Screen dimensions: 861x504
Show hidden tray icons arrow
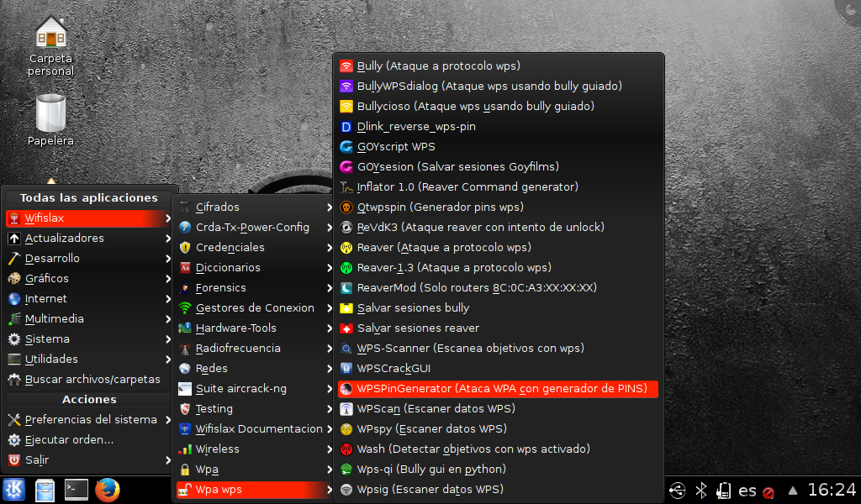(x=793, y=491)
